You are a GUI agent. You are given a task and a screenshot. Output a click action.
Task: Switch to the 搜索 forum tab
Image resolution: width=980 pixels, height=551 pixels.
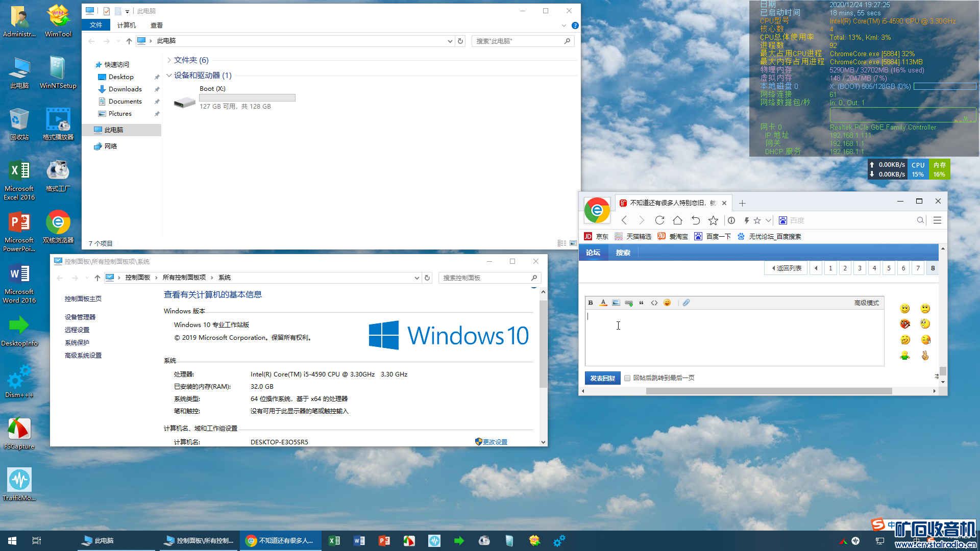(x=623, y=253)
